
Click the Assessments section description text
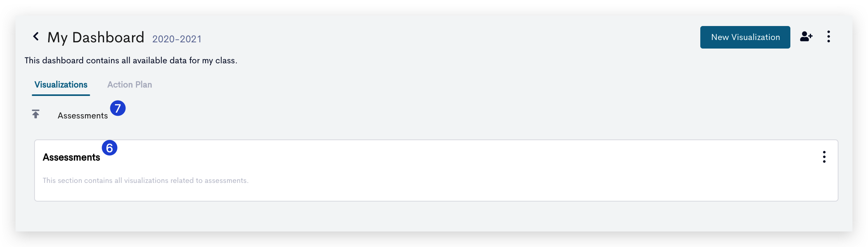146,181
